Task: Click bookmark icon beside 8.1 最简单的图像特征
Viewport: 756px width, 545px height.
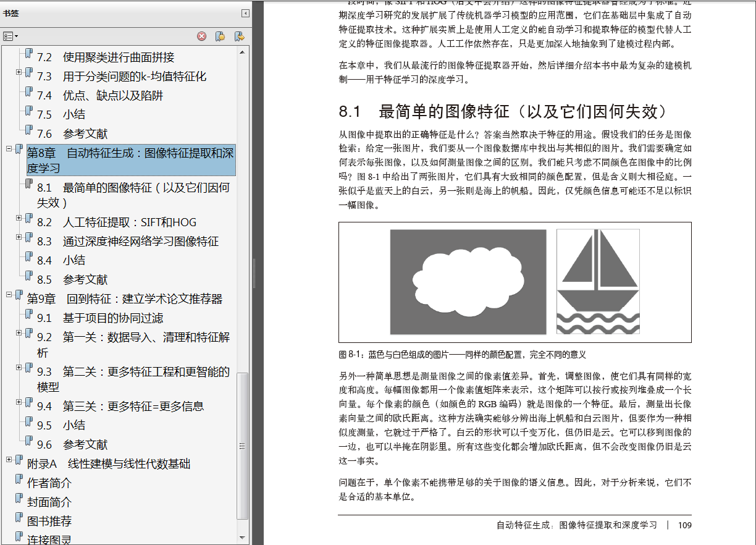Action: tap(28, 184)
